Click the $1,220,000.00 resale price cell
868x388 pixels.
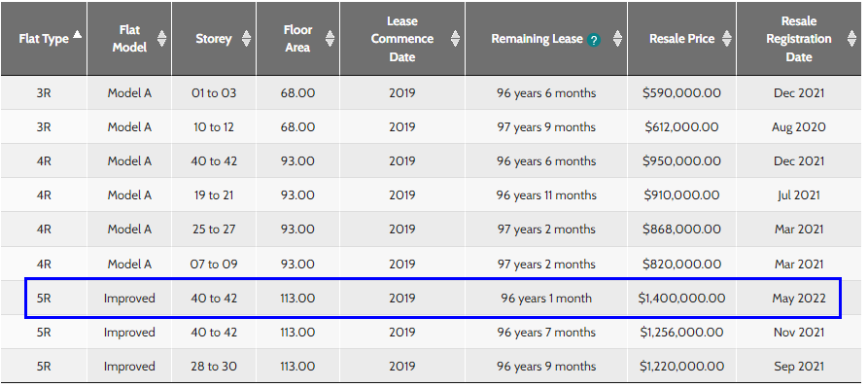[x=681, y=367]
